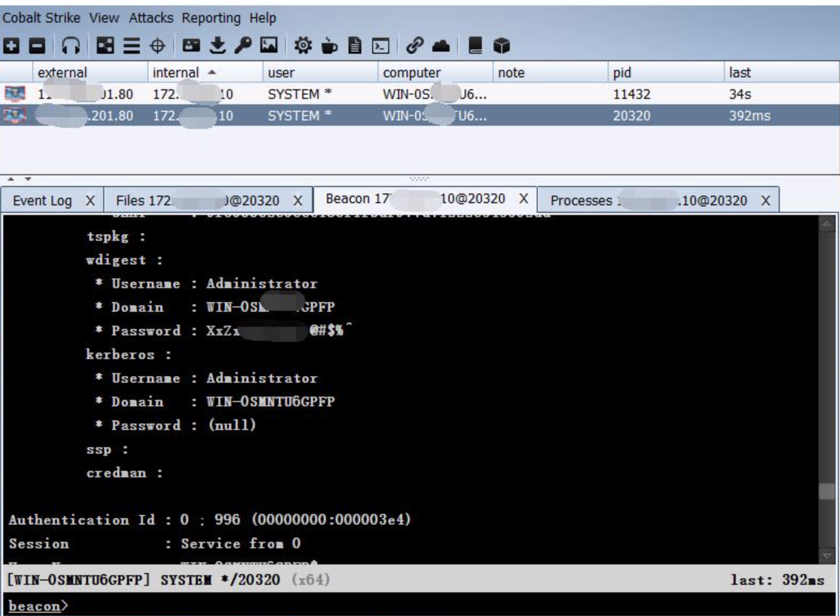Click the wdigest Password line in console
The width and height of the screenshot is (840, 616).
coord(224,330)
